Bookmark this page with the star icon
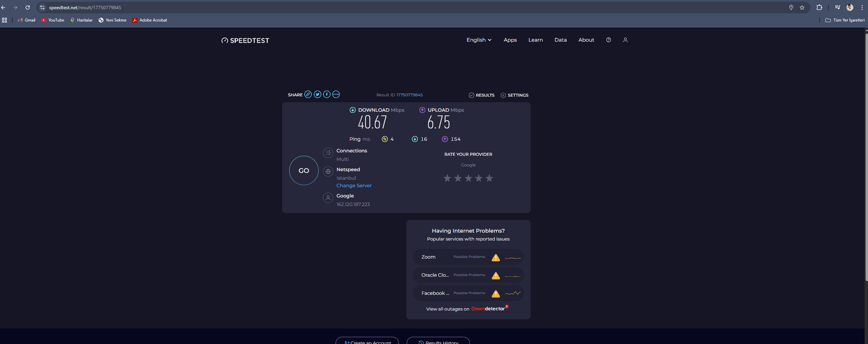868x344 pixels. coord(802,8)
